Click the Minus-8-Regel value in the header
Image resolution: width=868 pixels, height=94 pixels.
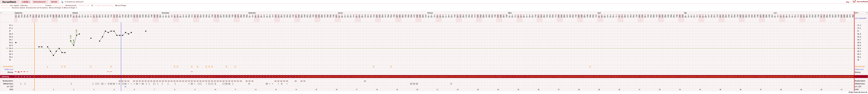[121, 5]
